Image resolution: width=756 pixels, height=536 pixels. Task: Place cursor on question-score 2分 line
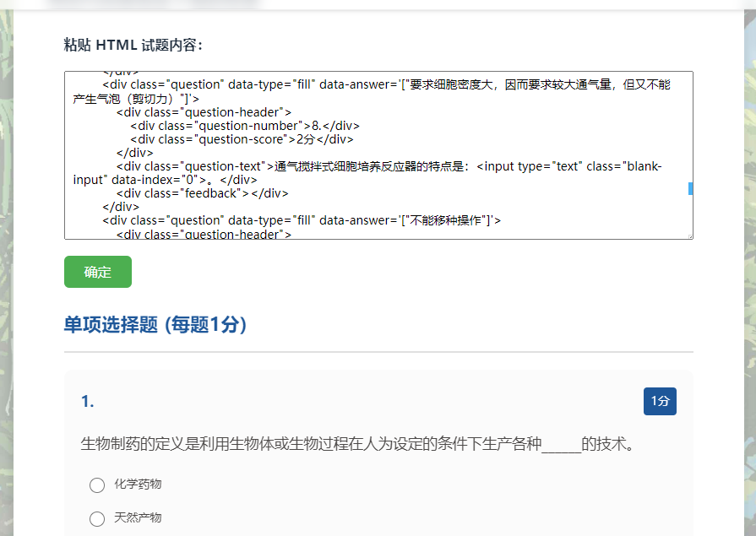[x=245, y=139]
